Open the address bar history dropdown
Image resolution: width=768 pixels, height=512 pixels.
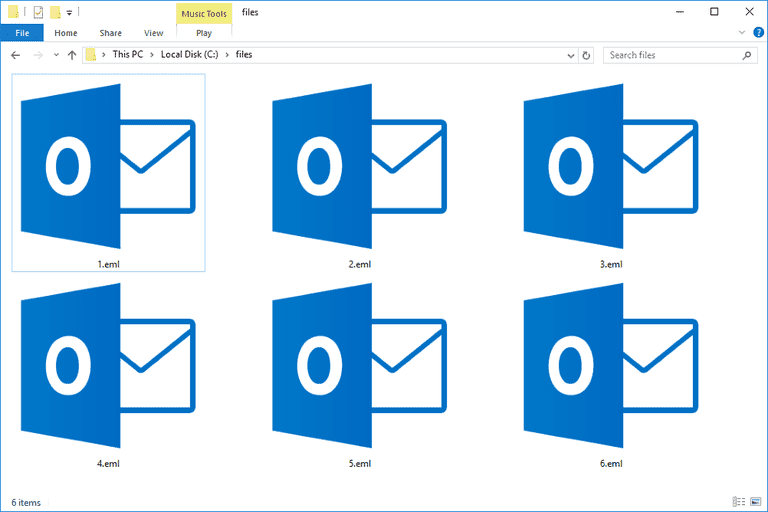tap(570, 55)
